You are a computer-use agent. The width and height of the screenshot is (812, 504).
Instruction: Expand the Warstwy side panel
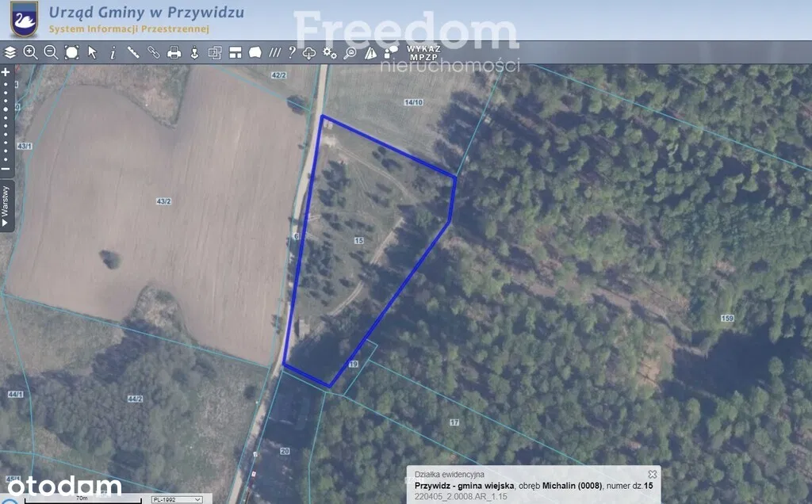(x=6, y=206)
